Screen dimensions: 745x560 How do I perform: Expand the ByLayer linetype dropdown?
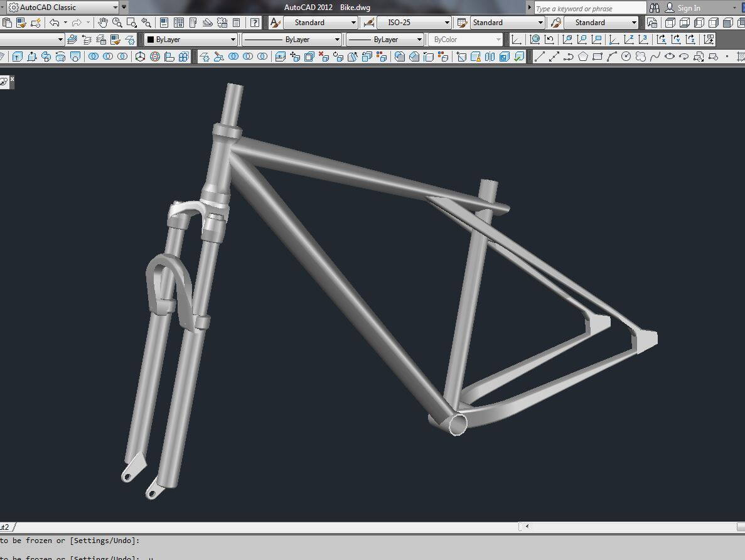pyautogui.click(x=292, y=40)
